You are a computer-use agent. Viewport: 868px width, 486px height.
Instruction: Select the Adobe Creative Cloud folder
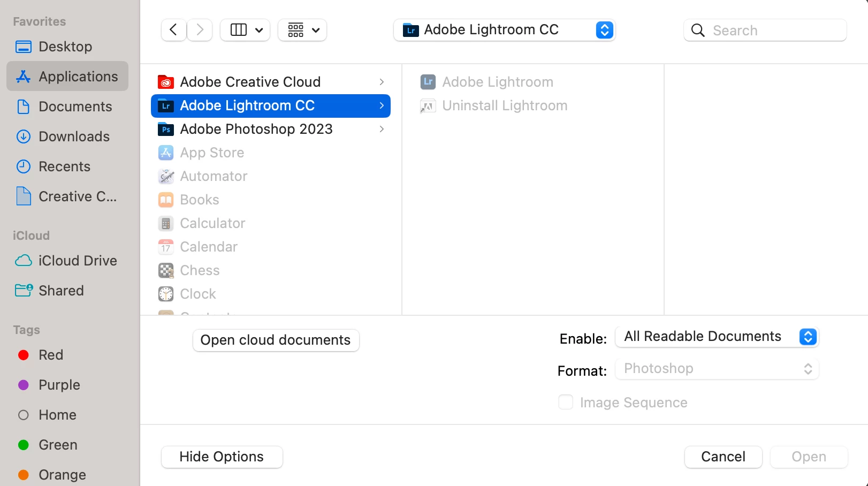click(x=271, y=82)
